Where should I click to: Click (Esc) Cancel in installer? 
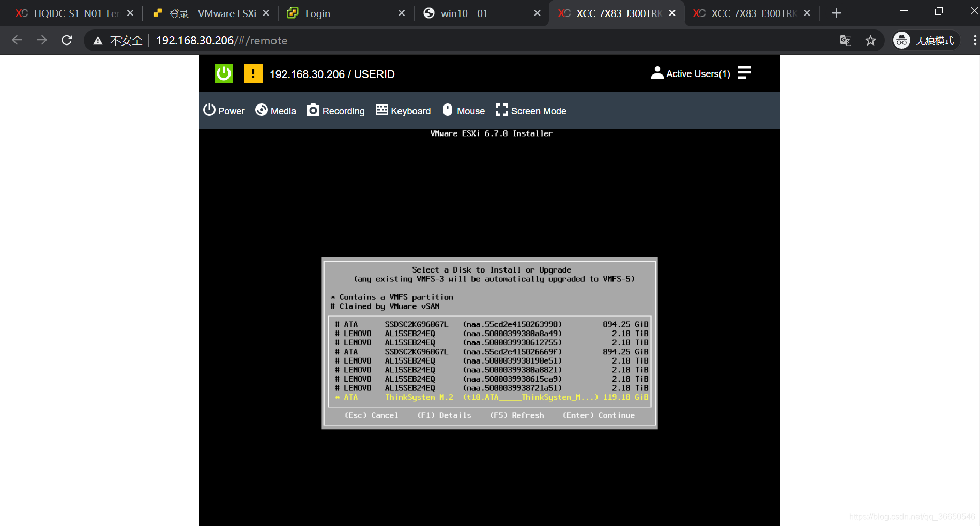(371, 415)
